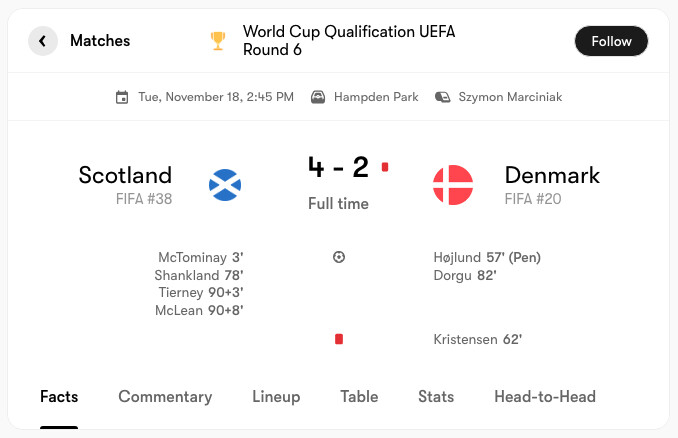Click the soccer ball goals icon
The height and width of the screenshot is (438, 678).
pyautogui.click(x=339, y=257)
